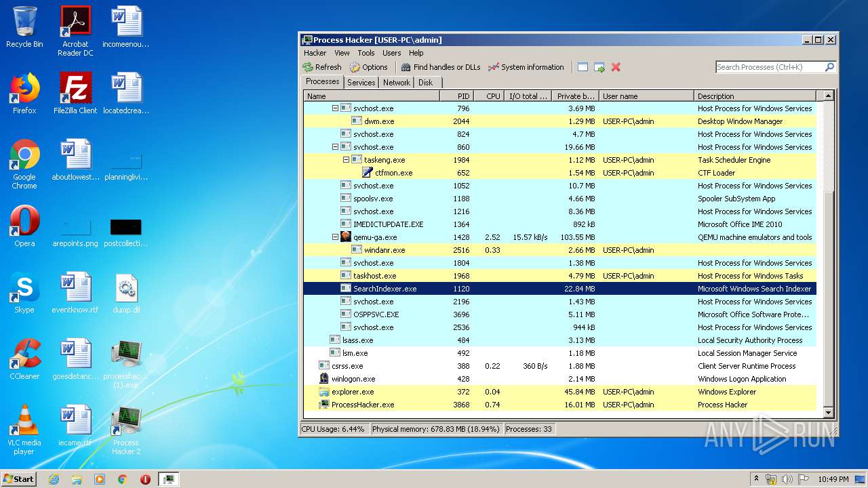Open Internet Explorer from the taskbar
The image size is (868, 488).
click(54, 479)
